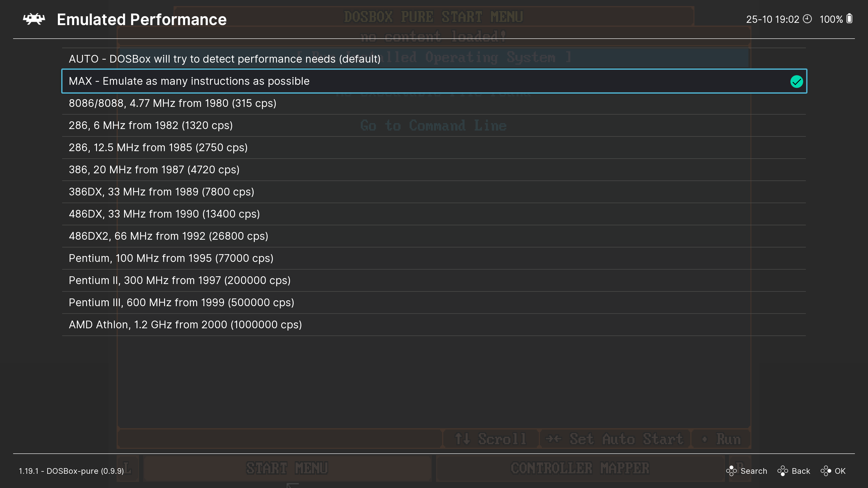Pick Pentium, 100 MHz from 1995
This screenshot has height=488, width=868.
tap(434, 258)
